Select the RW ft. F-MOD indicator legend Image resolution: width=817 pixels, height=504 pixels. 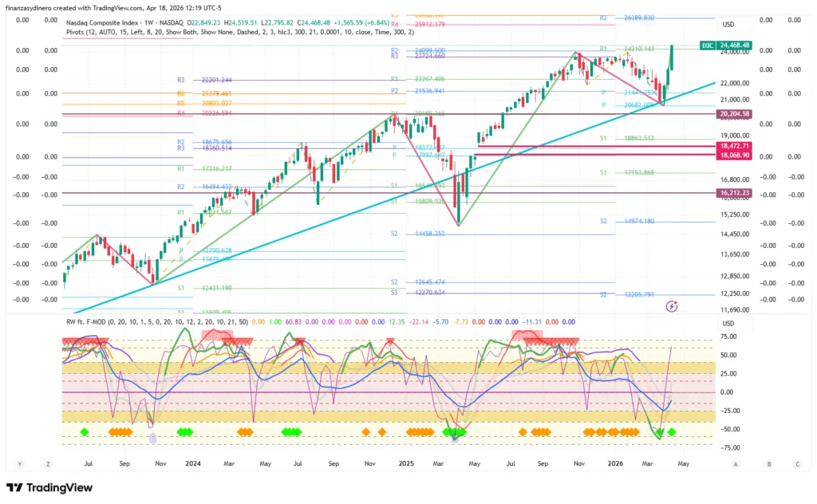pyautogui.click(x=88, y=321)
